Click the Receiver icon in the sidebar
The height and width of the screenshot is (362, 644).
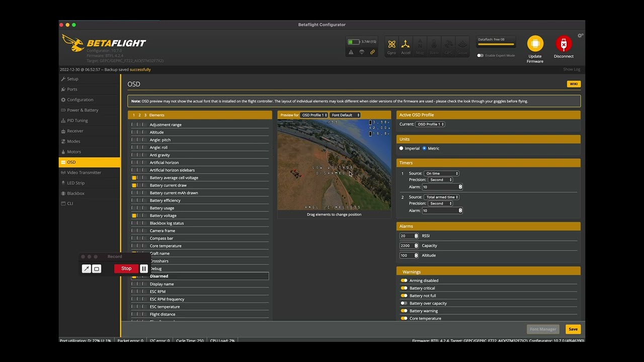click(x=63, y=131)
